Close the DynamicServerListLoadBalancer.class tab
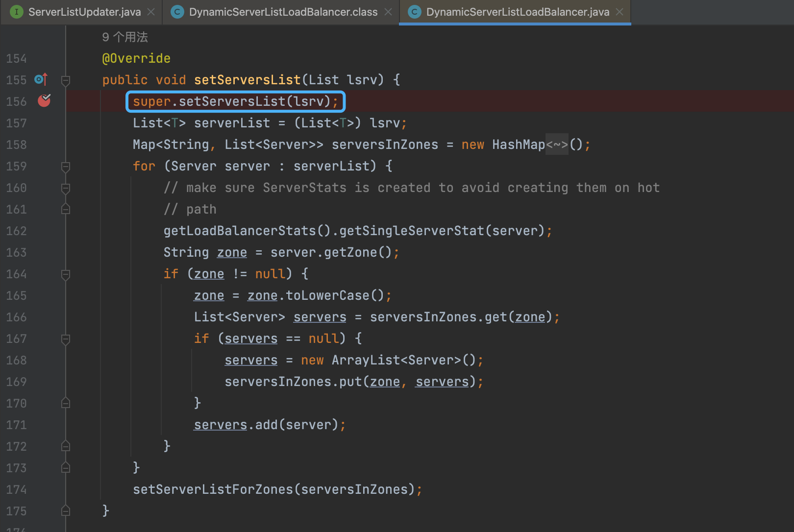The height and width of the screenshot is (532, 794). [x=388, y=12]
